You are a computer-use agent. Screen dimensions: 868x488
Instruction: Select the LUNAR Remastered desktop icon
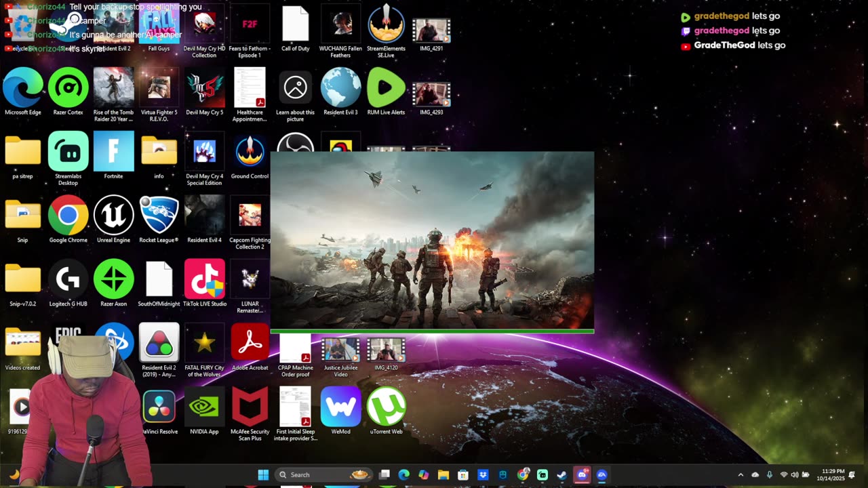(x=250, y=286)
